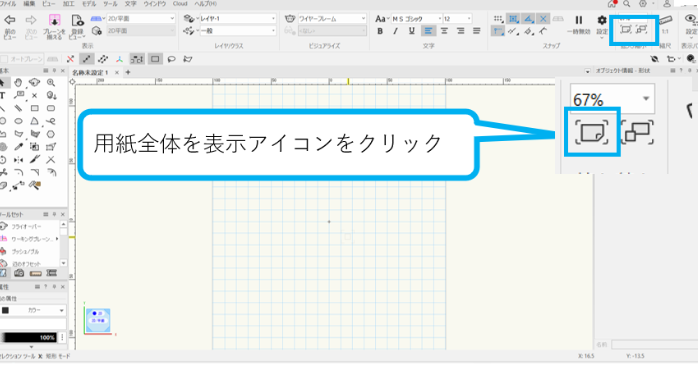Open the ファイル menu
The width and height of the screenshot is (698, 365).
8,4
